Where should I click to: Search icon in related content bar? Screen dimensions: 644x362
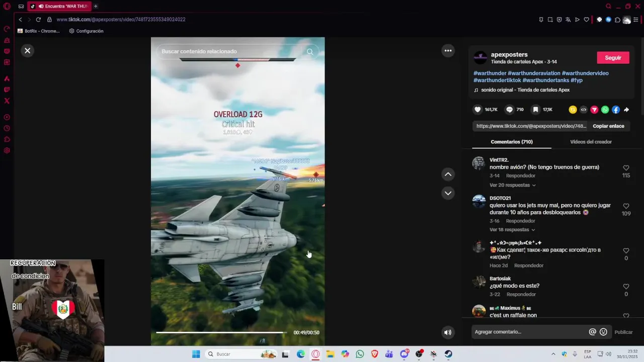click(x=310, y=51)
